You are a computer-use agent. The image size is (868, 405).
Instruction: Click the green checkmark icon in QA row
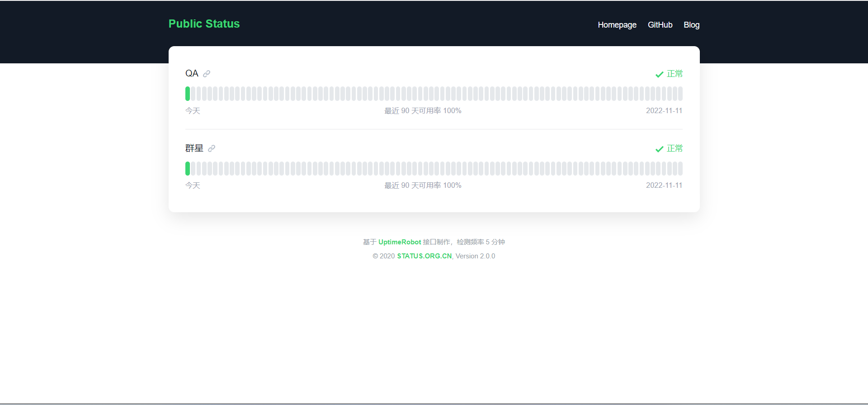[x=659, y=74]
